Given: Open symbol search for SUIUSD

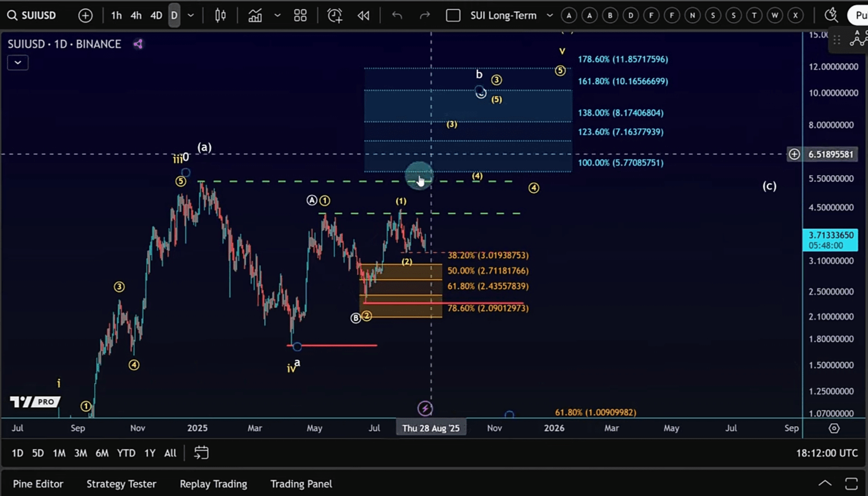Looking at the screenshot, I should tap(32, 15).
